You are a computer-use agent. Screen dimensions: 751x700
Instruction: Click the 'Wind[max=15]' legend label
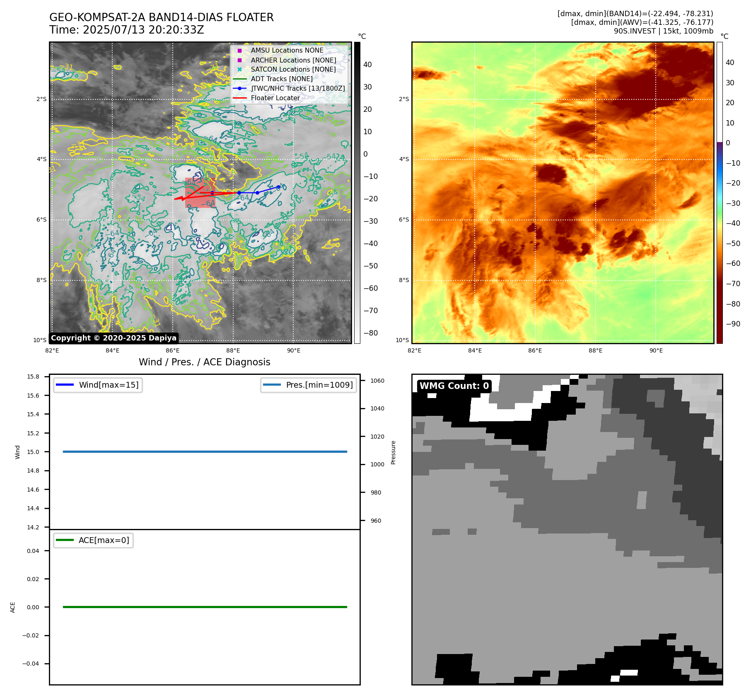(x=109, y=385)
